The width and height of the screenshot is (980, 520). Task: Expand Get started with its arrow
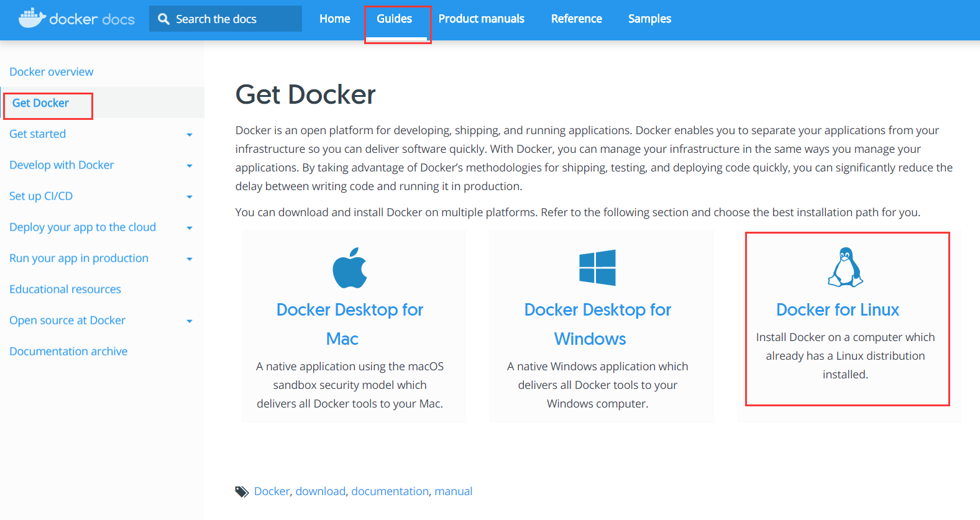[190, 135]
